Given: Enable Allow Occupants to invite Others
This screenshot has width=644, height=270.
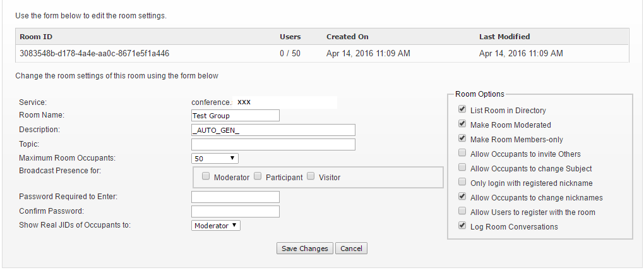Looking at the screenshot, I should (x=462, y=153).
